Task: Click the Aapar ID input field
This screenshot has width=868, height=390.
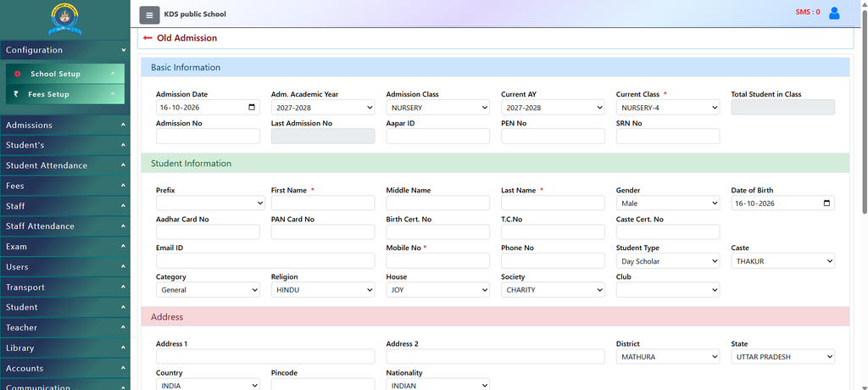Action: click(438, 136)
